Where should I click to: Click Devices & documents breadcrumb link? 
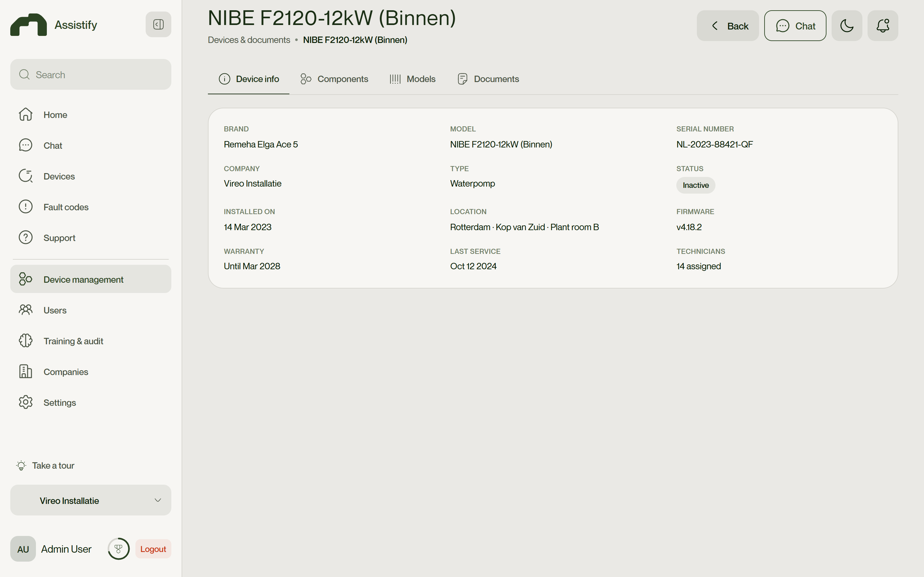pos(249,40)
